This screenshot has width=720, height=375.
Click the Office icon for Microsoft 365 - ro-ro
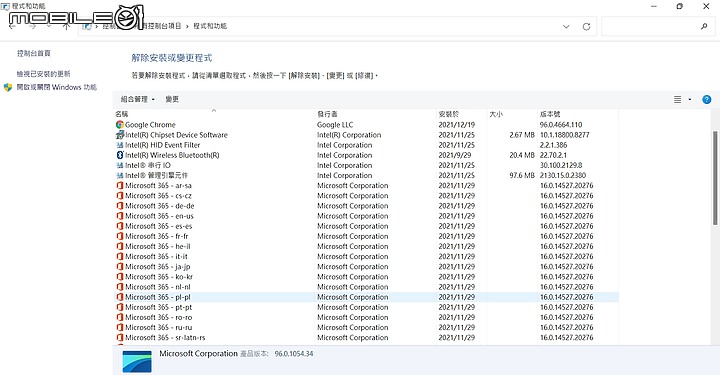point(120,317)
